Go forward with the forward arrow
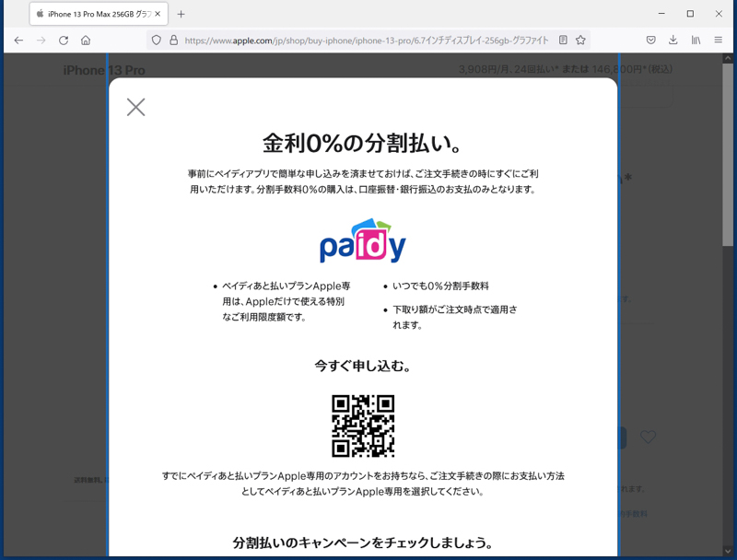 coord(40,41)
